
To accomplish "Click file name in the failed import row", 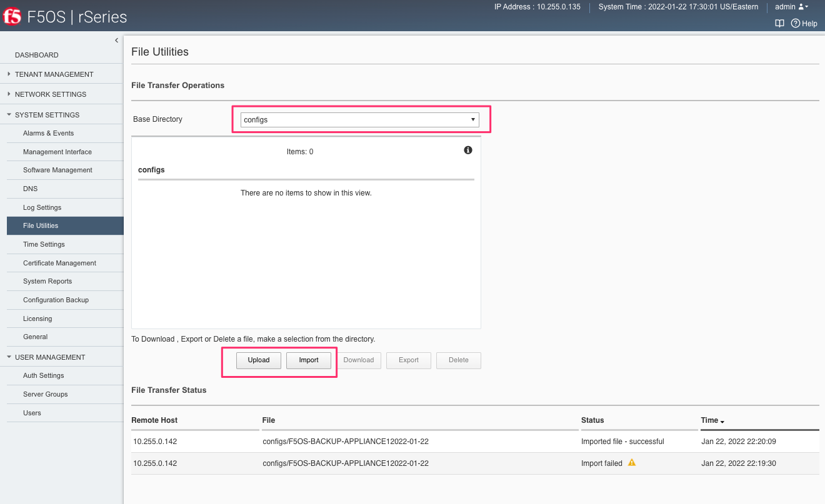I will [x=346, y=463].
